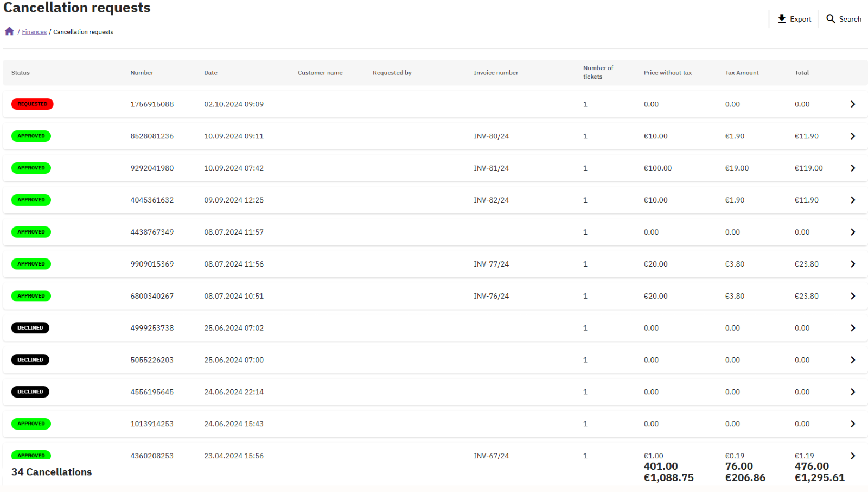Viewport: 868px width, 492px height.
Task: Sort by the Date column header
Action: pos(210,73)
